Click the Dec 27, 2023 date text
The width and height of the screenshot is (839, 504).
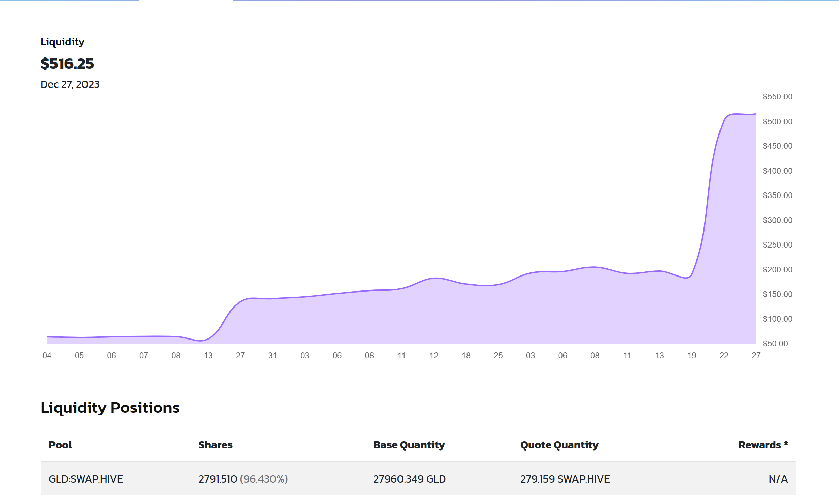pyautogui.click(x=70, y=84)
